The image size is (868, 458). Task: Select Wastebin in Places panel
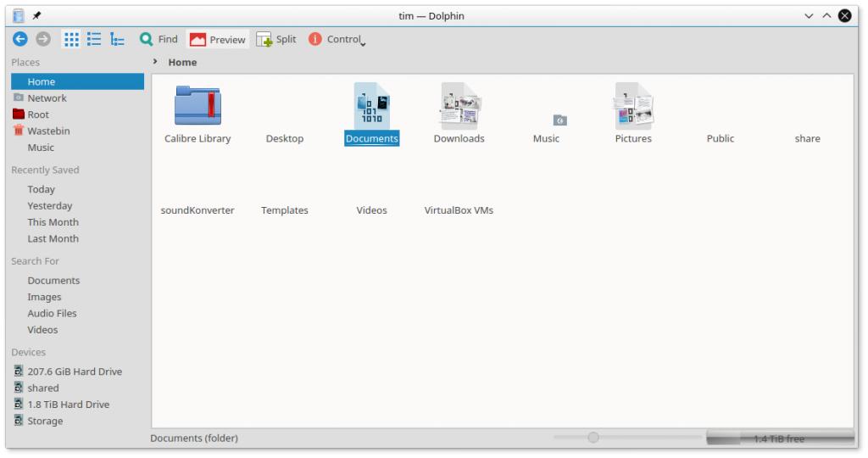(48, 131)
